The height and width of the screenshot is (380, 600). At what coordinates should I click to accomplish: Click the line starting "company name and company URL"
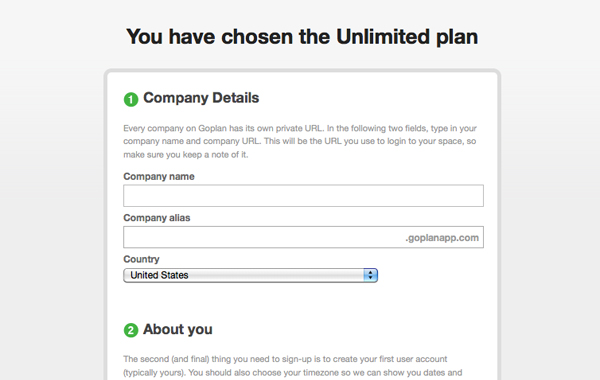(300, 141)
